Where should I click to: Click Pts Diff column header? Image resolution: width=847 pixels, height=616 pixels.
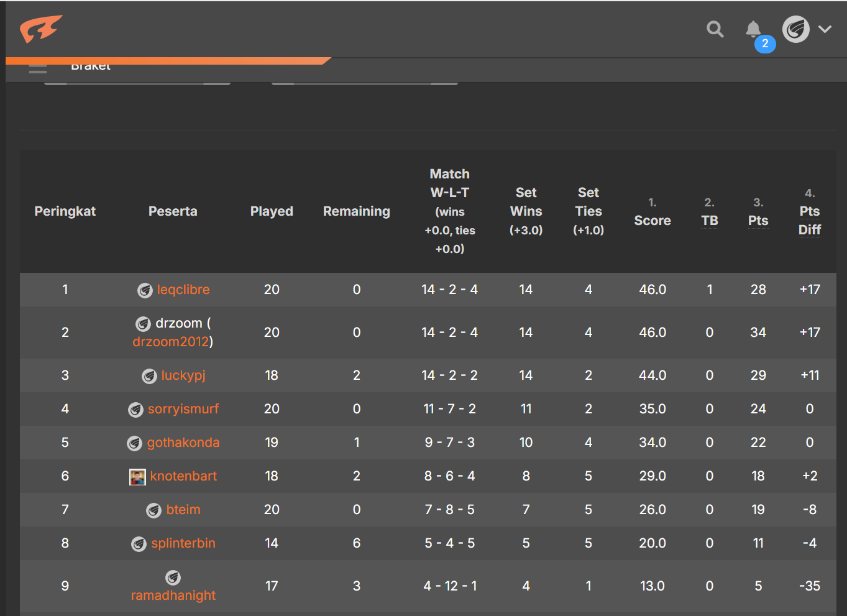pyautogui.click(x=810, y=221)
